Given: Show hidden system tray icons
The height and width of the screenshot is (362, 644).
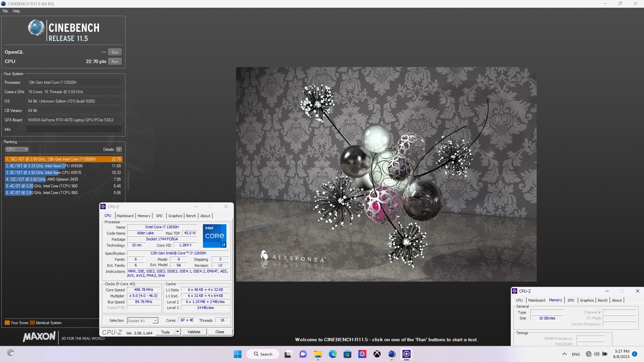Looking at the screenshot, I should [x=565, y=354].
